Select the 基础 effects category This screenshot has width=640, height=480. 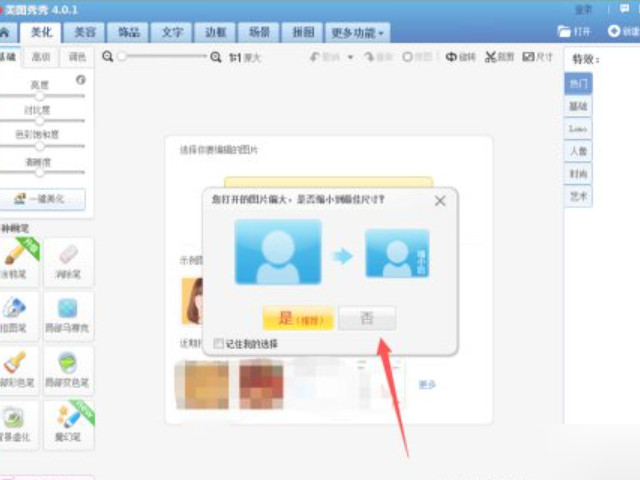pos(578,106)
